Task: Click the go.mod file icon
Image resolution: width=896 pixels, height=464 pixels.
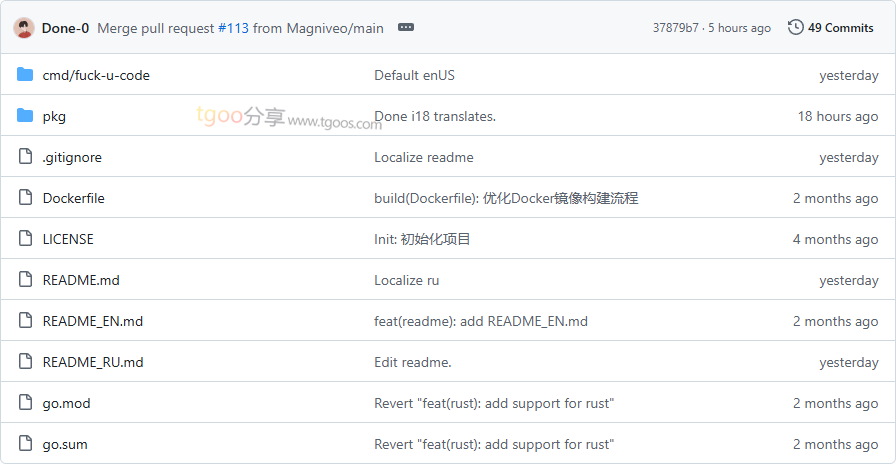Action: (25, 403)
